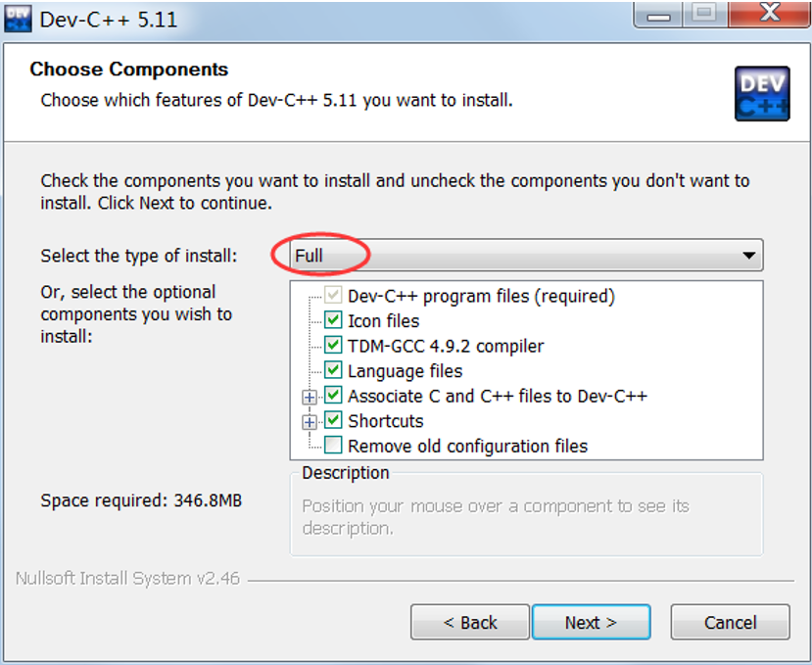Expand the Associate C and C++ files node
The width and height of the screenshot is (812, 665).
coord(310,397)
